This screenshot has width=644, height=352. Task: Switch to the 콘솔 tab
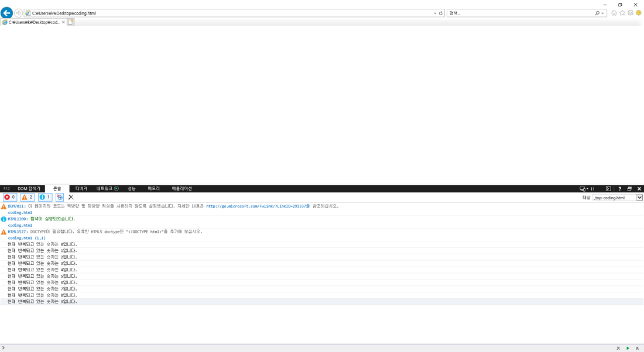pos(57,189)
